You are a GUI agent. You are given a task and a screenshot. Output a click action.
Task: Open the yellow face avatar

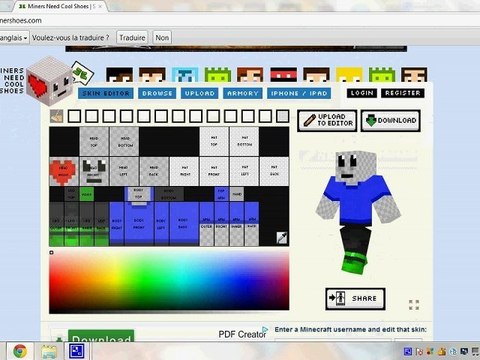point(349,75)
